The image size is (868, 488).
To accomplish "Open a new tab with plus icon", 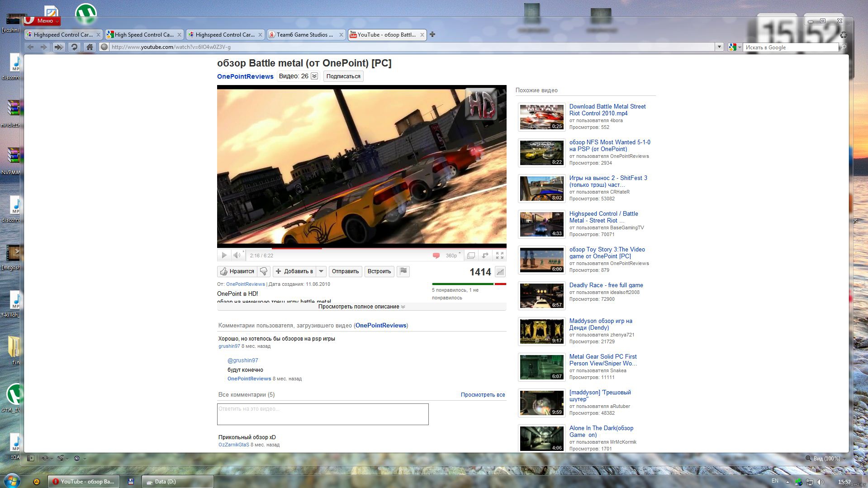I will point(432,34).
